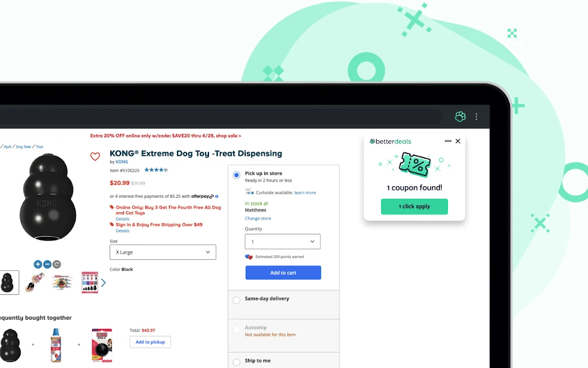Open the Size X Large dropdown

click(x=163, y=252)
